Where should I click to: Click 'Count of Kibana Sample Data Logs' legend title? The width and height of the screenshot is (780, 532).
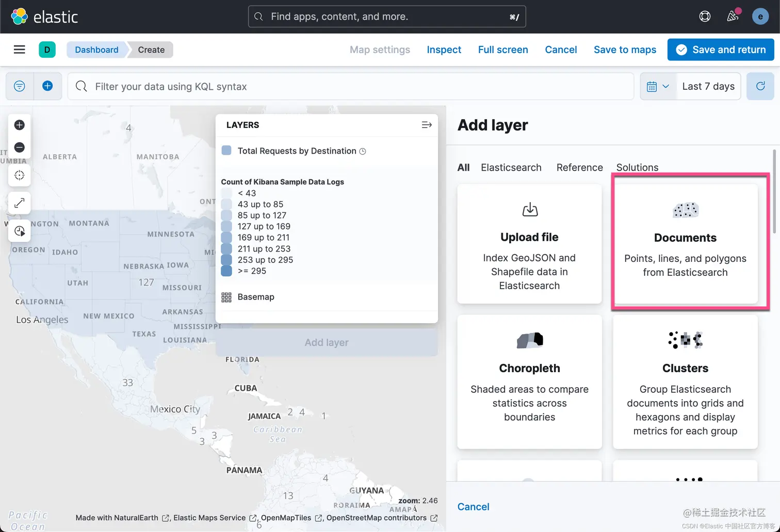pos(282,182)
